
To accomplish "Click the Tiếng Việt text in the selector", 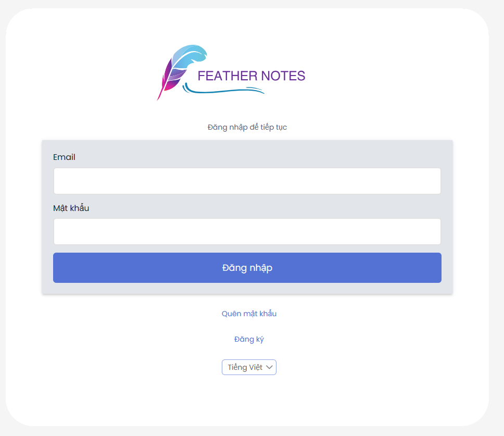I will tap(245, 367).
